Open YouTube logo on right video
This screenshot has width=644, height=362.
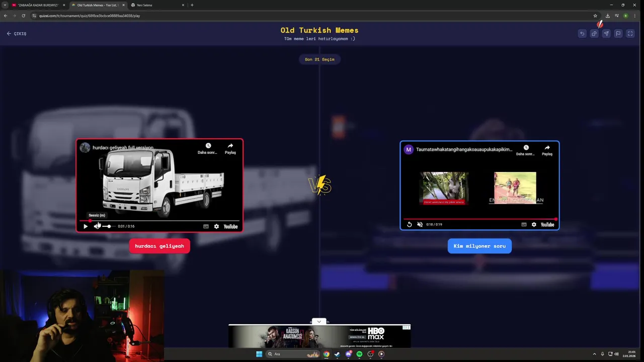pos(547,225)
